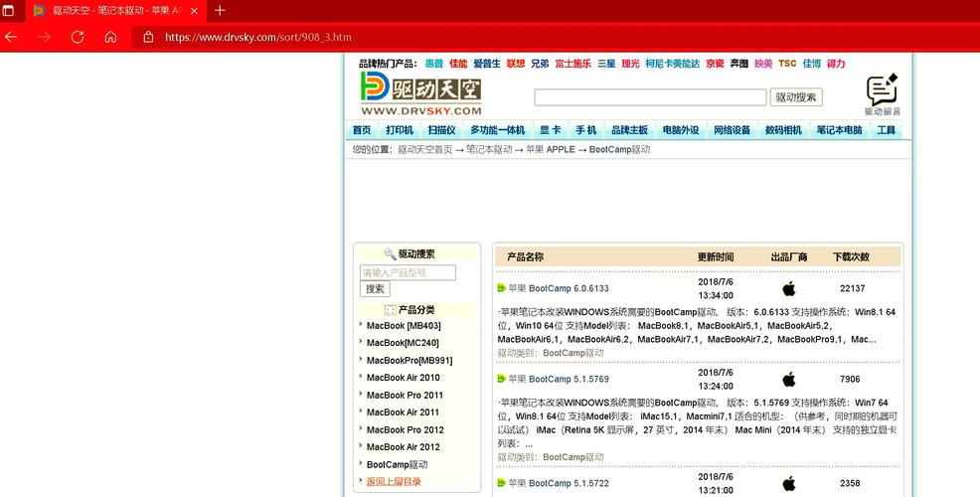Viewport: 980px width, 497px height.
Task: Open the 网络设备 nav tab
Action: (x=732, y=130)
